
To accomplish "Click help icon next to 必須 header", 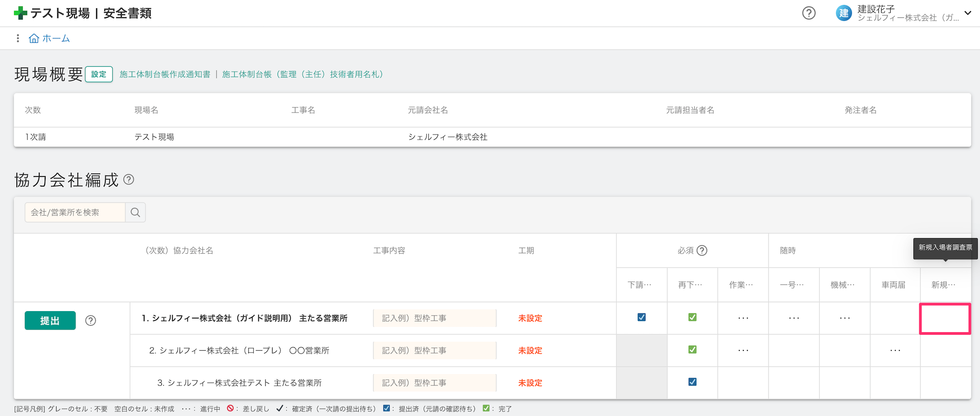I will tap(702, 250).
